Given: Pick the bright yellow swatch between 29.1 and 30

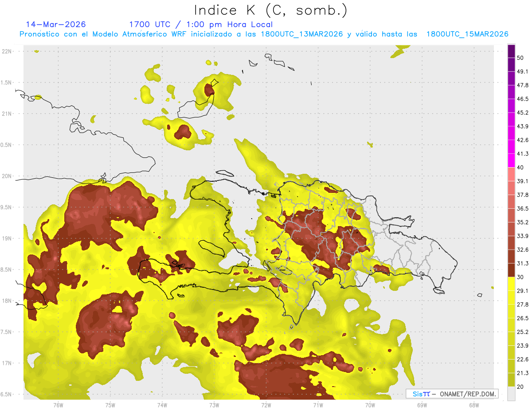Looking at the screenshot, I should click(511, 284).
